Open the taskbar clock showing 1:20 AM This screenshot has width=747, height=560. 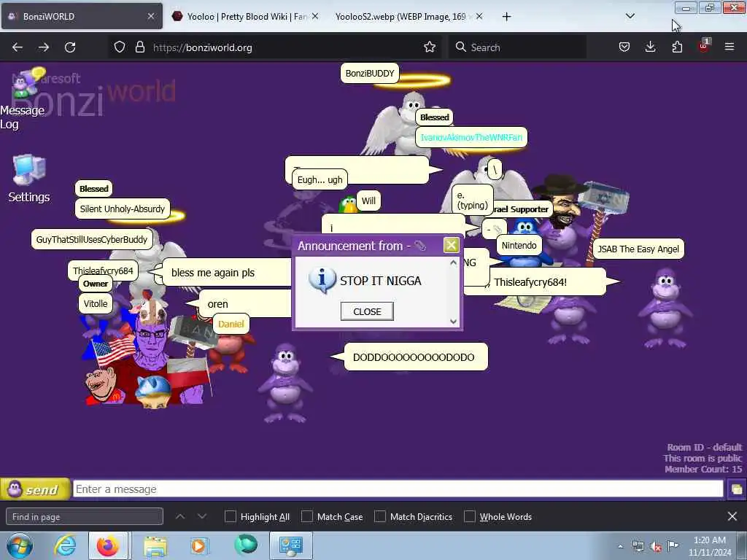(709, 546)
